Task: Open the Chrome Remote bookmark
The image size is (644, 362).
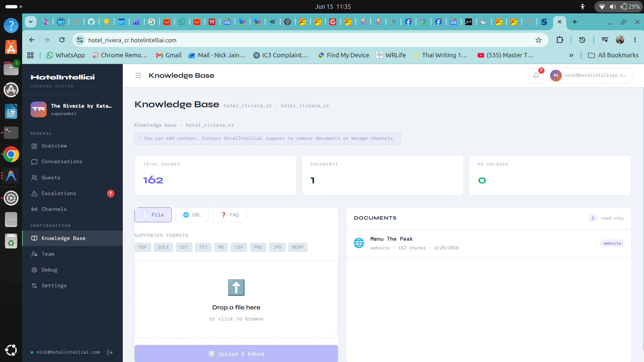Action: [x=120, y=55]
